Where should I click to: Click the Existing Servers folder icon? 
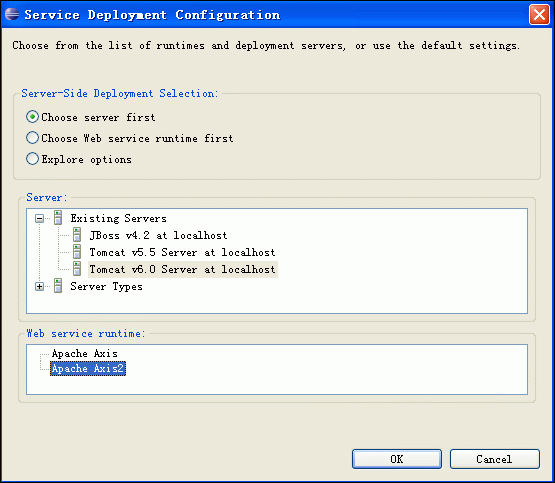tap(58, 218)
